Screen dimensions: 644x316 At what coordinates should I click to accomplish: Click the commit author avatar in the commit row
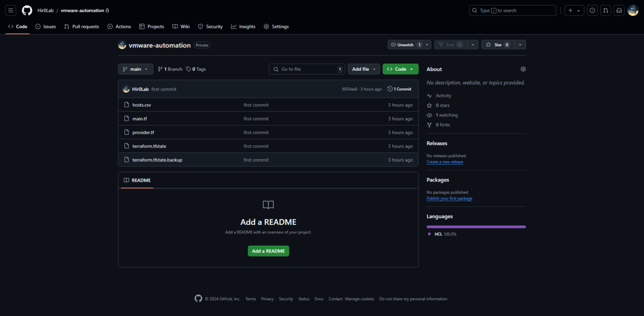tap(126, 89)
